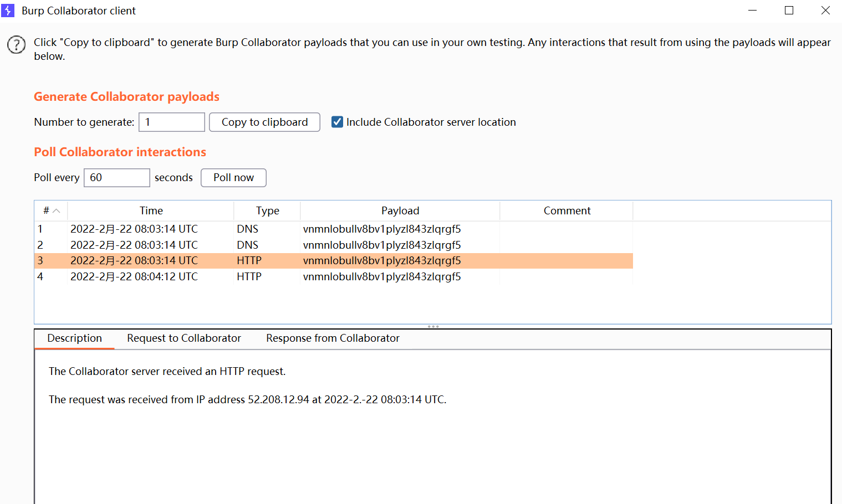This screenshot has width=842, height=504.
Task: Focus the Poll every seconds field
Action: [117, 178]
